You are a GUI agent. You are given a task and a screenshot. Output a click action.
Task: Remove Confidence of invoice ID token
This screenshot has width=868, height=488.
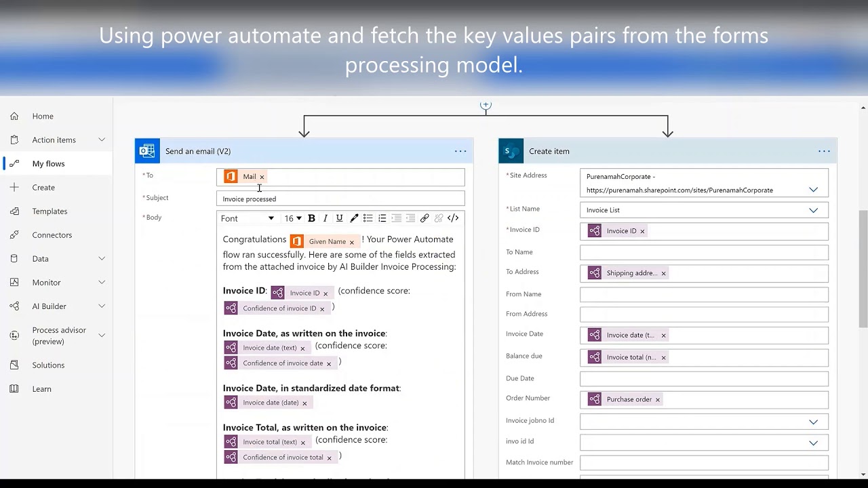coord(322,308)
